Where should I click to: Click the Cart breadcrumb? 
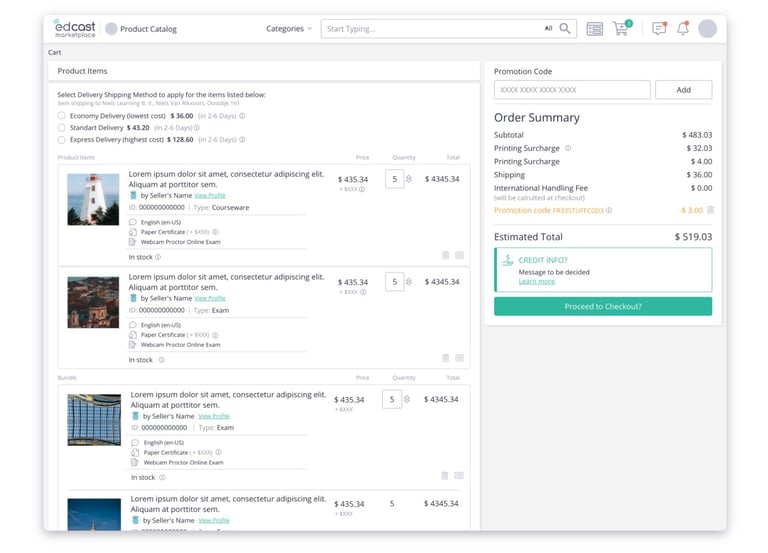54,52
